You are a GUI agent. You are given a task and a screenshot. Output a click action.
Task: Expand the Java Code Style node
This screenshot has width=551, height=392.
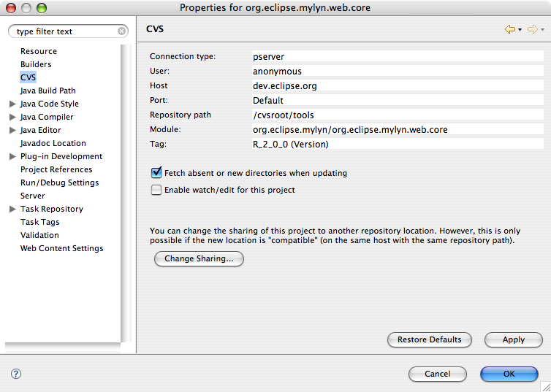tap(12, 104)
